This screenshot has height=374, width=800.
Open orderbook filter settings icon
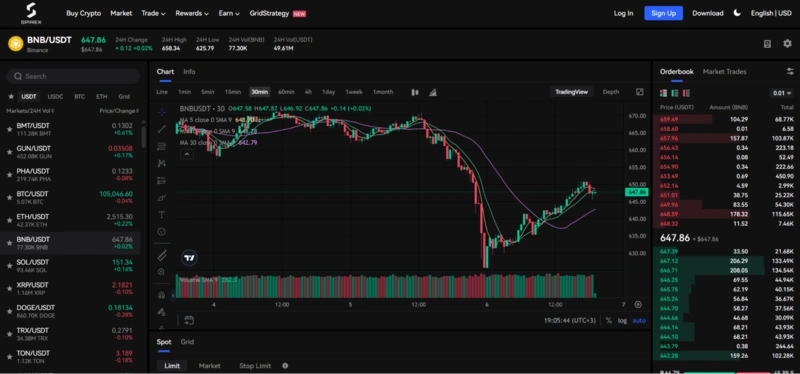[x=790, y=72]
